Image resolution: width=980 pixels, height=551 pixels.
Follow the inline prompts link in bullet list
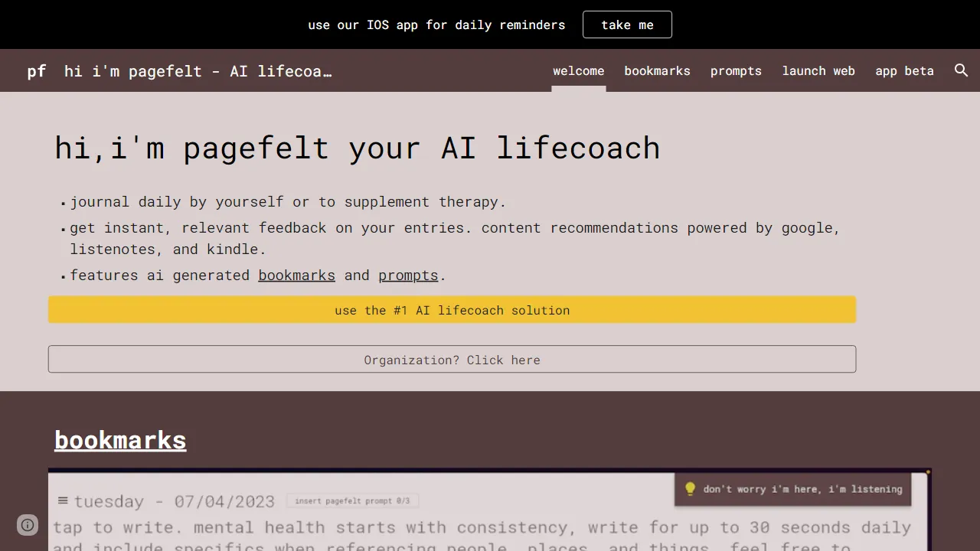pyautogui.click(x=408, y=275)
